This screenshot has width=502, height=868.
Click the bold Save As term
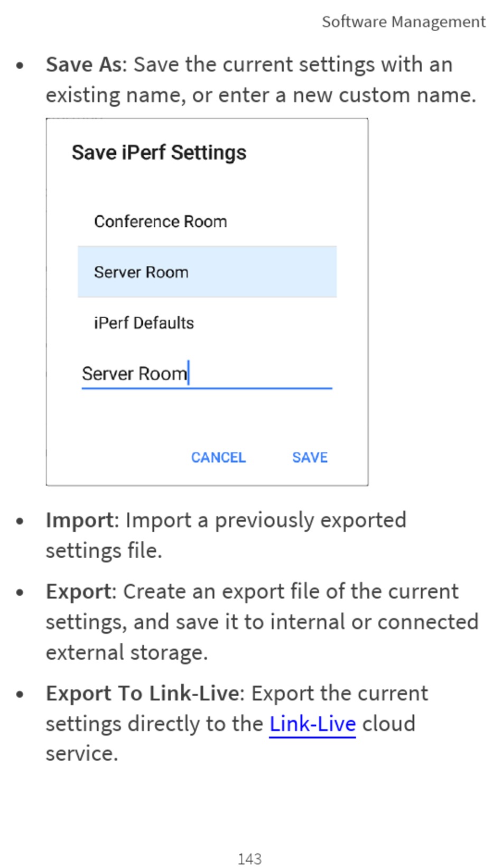pos(84,64)
